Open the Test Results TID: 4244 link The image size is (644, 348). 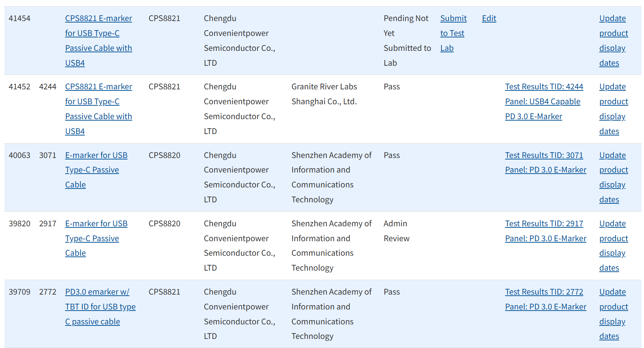[544, 86]
